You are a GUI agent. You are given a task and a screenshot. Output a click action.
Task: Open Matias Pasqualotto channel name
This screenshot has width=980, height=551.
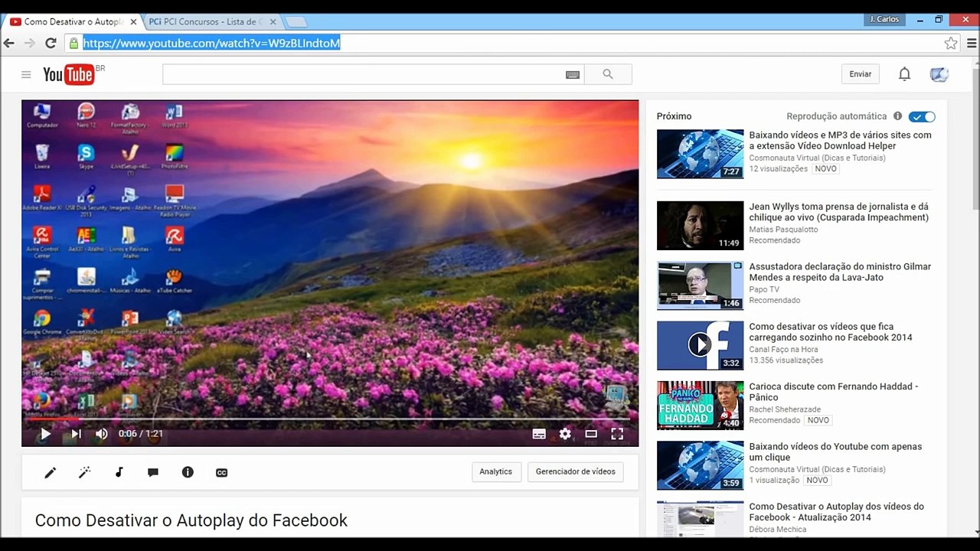click(x=783, y=230)
